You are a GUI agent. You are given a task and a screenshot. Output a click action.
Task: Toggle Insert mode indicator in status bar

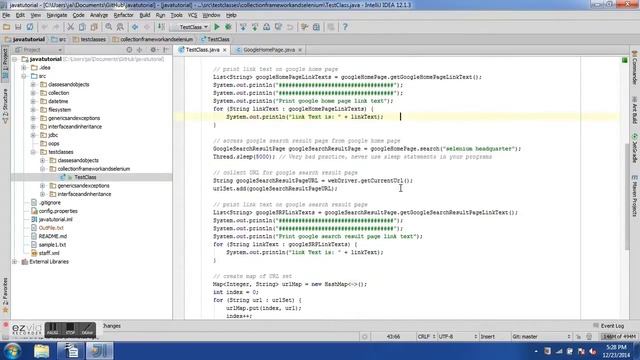pos(487,337)
